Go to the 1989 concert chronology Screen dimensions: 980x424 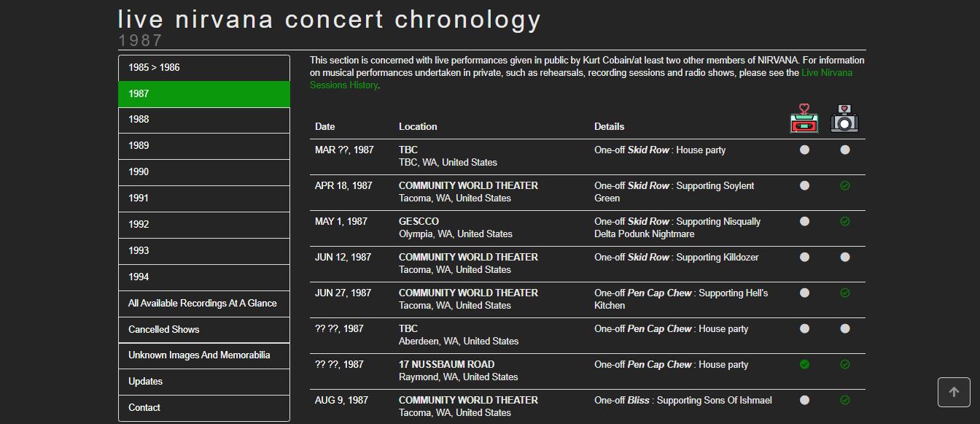(x=204, y=146)
